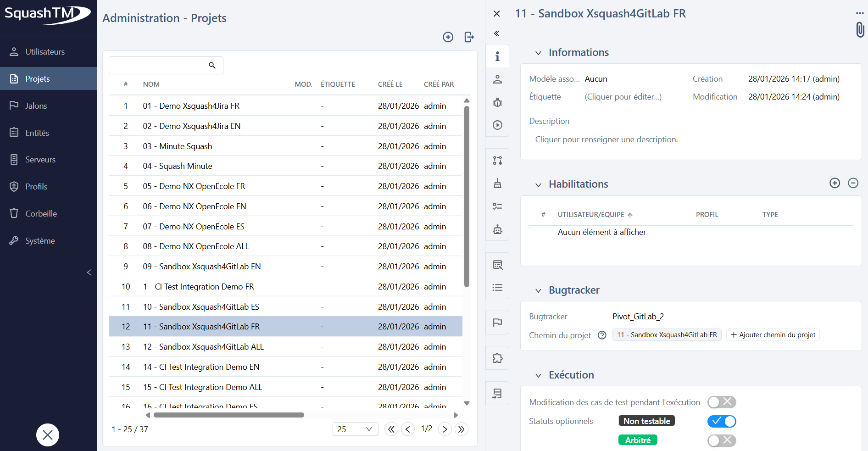Open the Bugtracker tab in the detail panel
868x451 pixels.
tap(497, 102)
